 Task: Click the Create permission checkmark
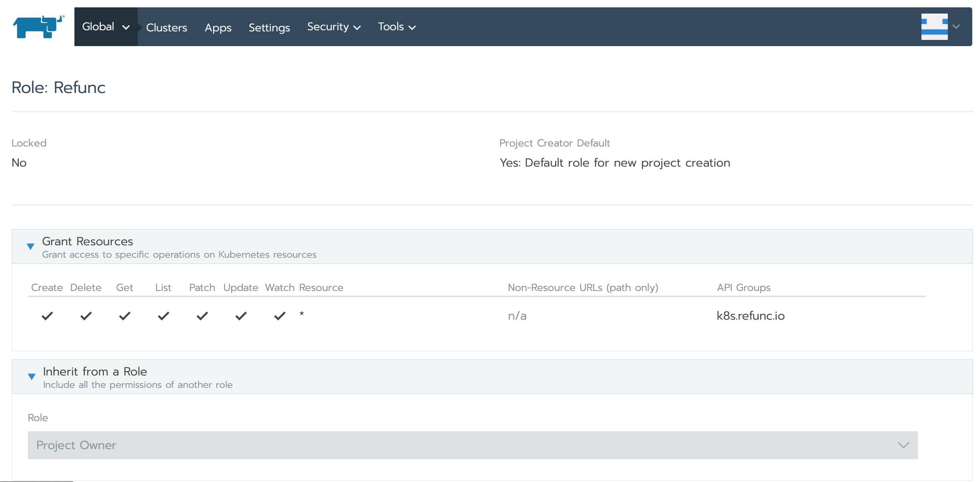47,316
